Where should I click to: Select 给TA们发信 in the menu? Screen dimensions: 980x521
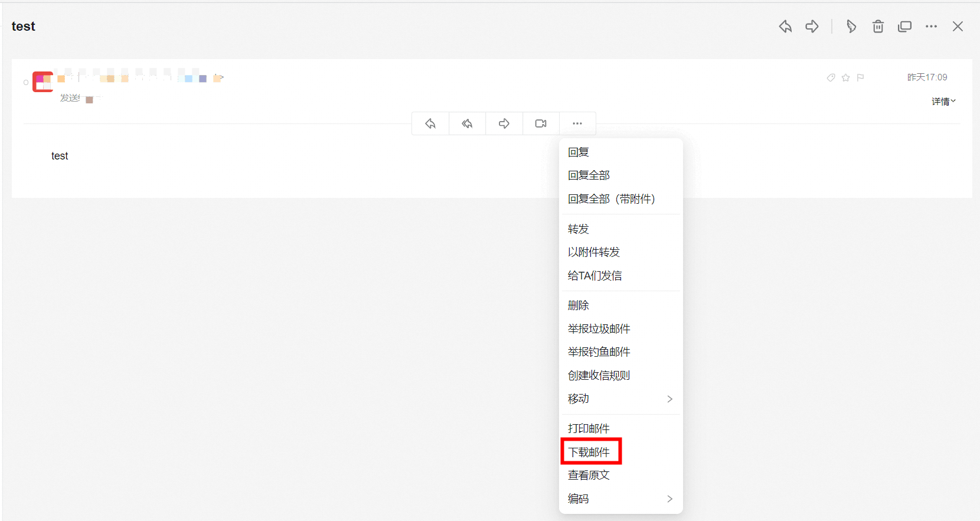(621, 276)
